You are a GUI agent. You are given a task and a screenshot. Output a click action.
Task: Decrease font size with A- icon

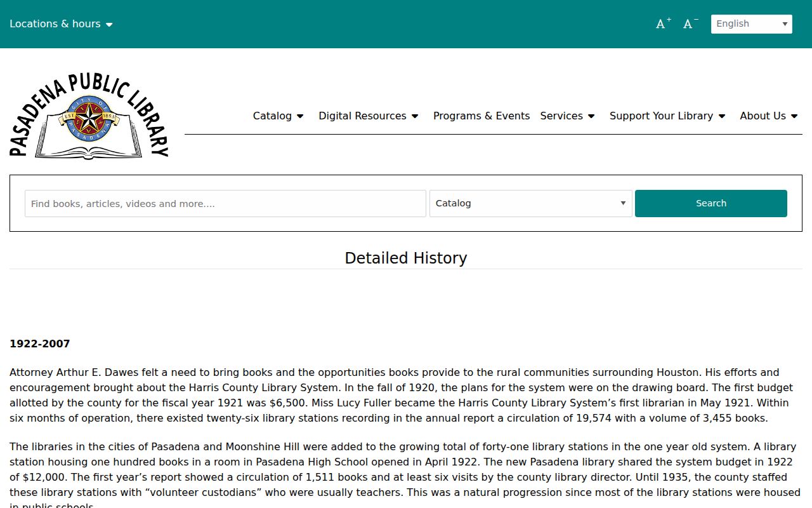(691, 24)
